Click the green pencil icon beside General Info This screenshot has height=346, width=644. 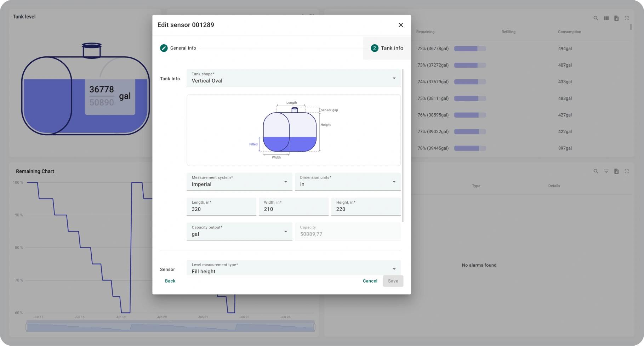164,48
